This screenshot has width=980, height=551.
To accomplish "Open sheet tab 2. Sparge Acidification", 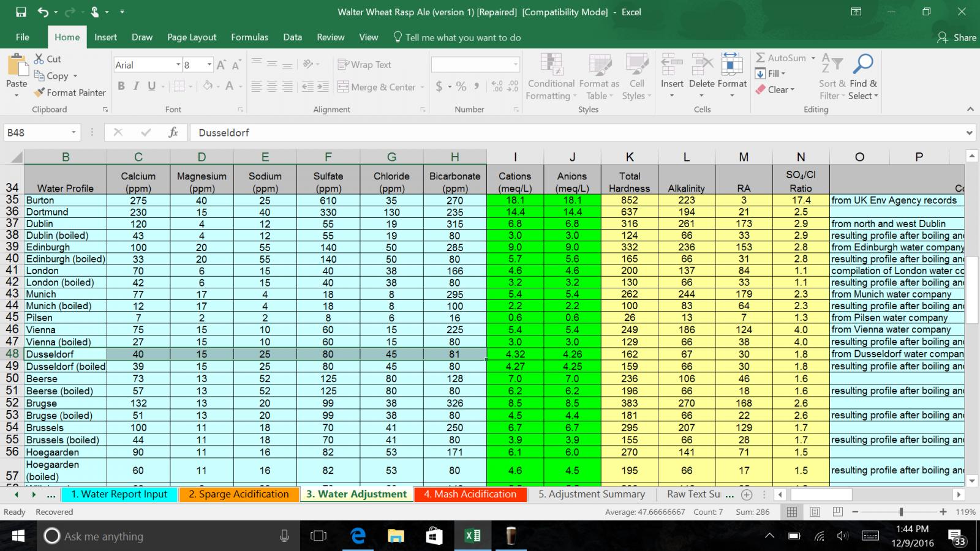I will pyautogui.click(x=239, y=494).
